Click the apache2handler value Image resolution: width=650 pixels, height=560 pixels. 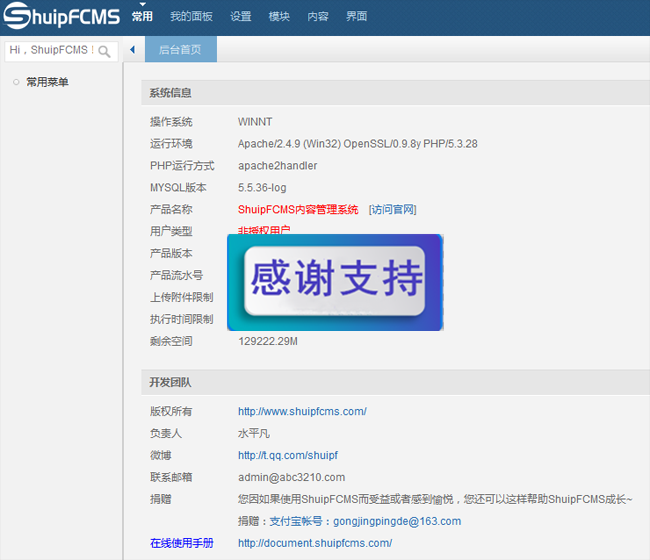(278, 166)
